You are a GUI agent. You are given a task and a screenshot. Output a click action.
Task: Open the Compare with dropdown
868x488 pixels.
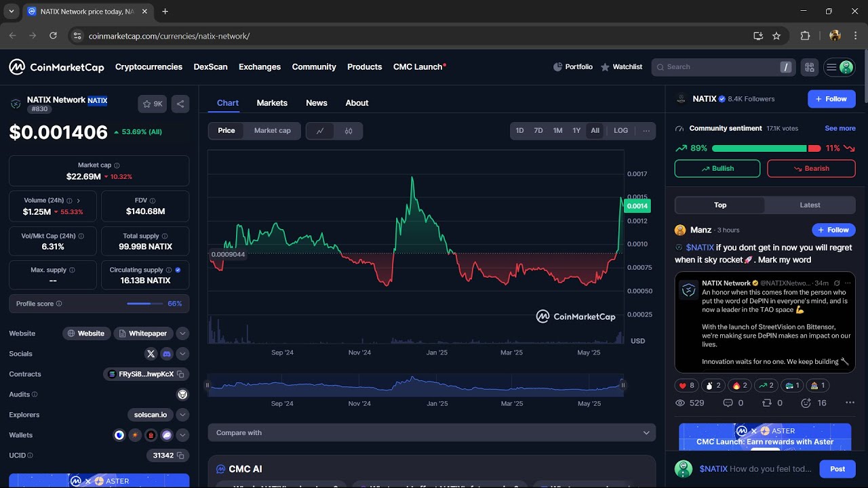(432, 432)
